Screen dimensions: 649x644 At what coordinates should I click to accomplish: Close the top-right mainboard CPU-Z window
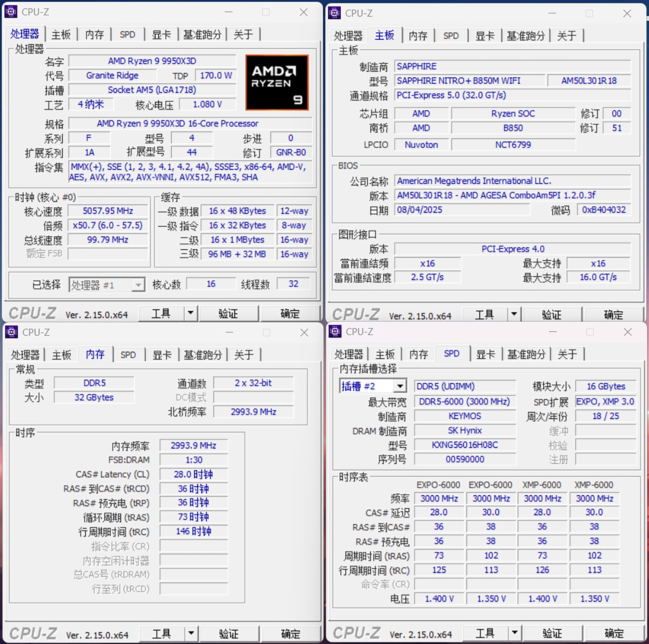(x=627, y=13)
